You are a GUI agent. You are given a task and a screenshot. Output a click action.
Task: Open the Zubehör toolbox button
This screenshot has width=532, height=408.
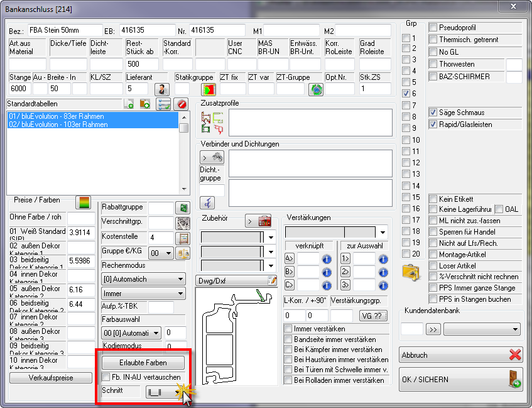258,221
